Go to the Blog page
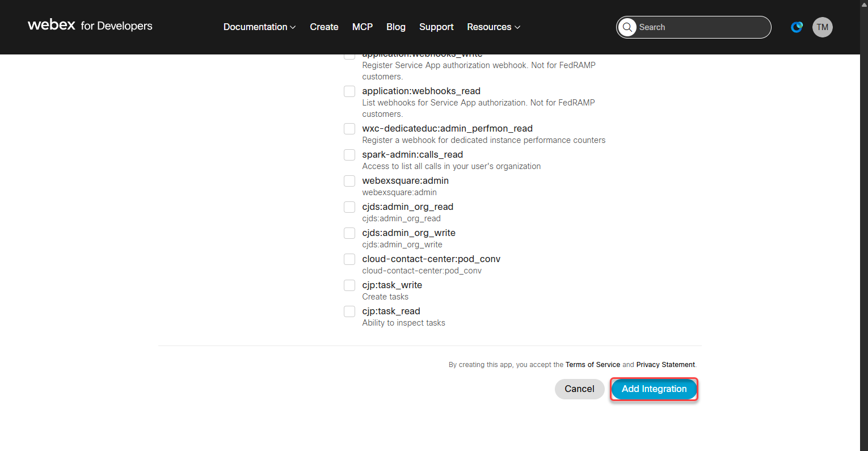The height and width of the screenshot is (451, 868). [396, 27]
